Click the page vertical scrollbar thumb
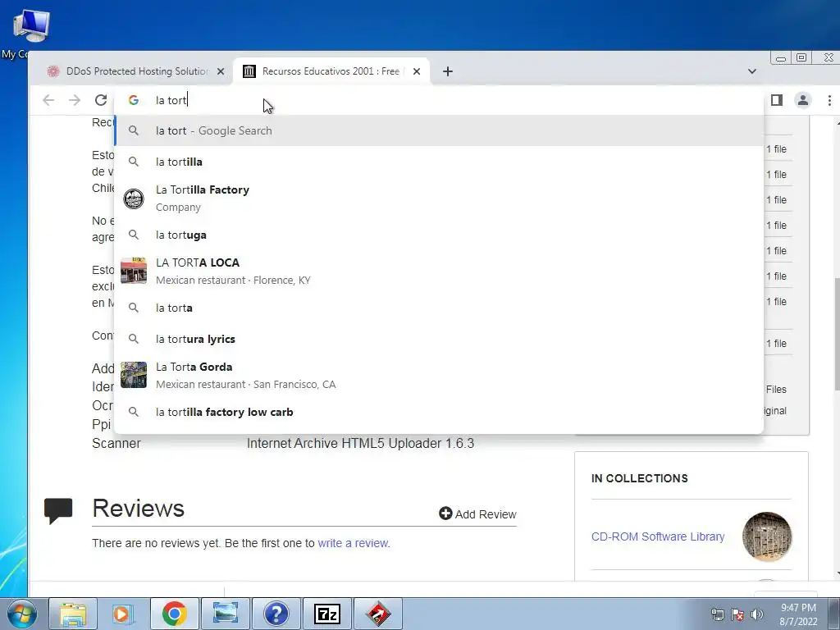 [x=837, y=334]
